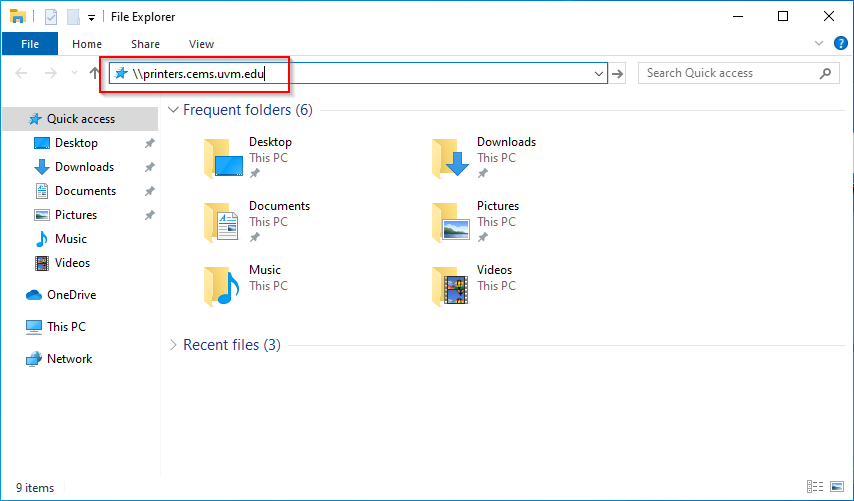Click pin icon beside Desktop in navigation pane
This screenshot has width=854, height=501.
tap(149, 143)
